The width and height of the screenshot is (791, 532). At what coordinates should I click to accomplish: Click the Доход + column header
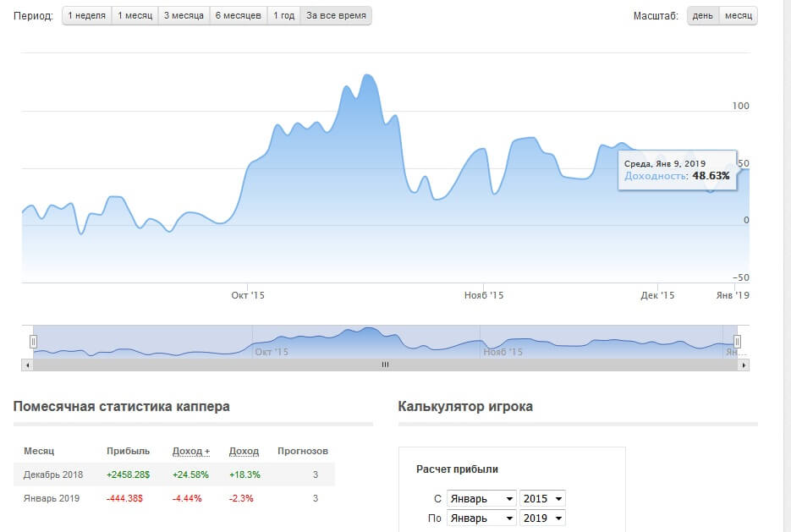pos(191,452)
